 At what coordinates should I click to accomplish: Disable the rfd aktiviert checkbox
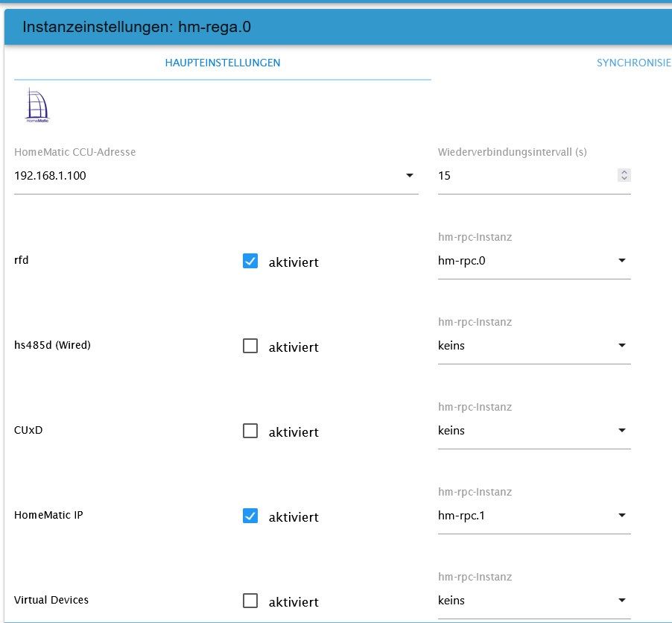point(250,261)
